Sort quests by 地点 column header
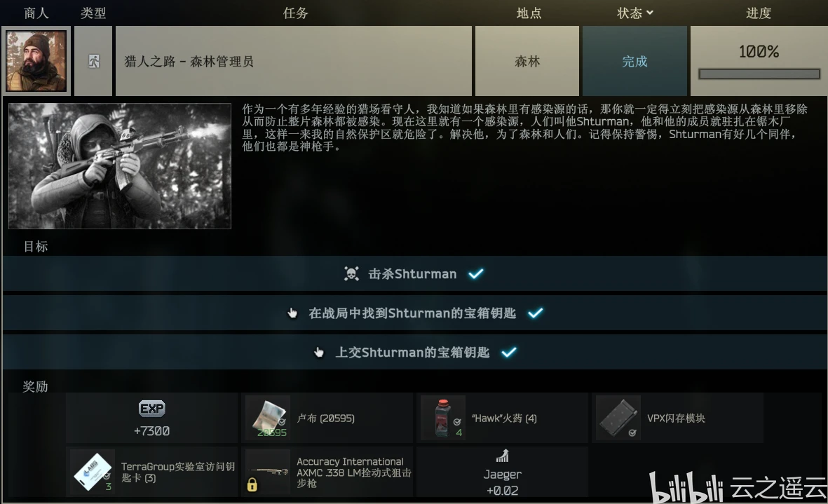Image resolution: width=828 pixels, height=504 pixels. [x=529, y=13]
